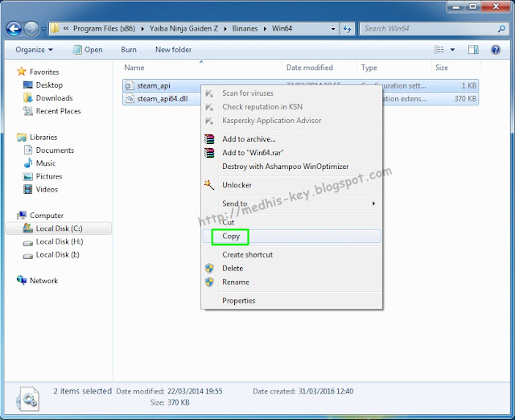Open Help with the question mark icon
The width and height of the screenshot is (515, 420).
(x=496, y=50)
